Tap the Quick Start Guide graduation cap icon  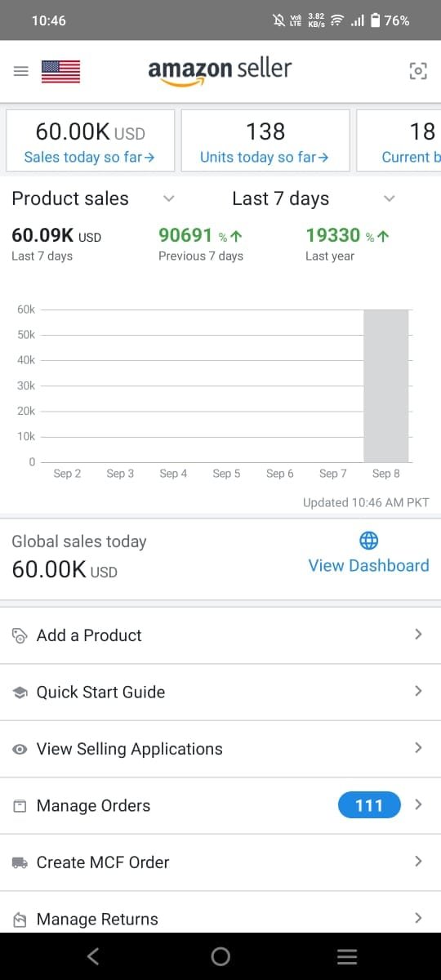pyautogui.click(x=20, y=693)
